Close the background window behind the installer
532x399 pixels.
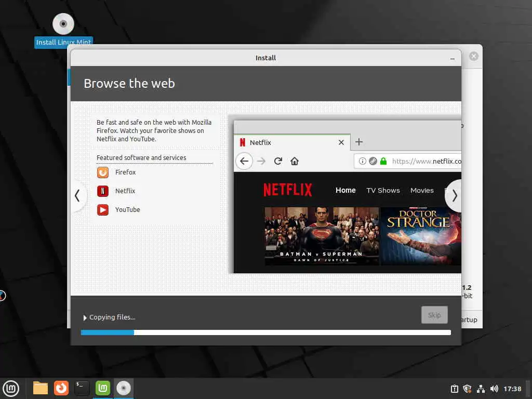click(474, 56)
